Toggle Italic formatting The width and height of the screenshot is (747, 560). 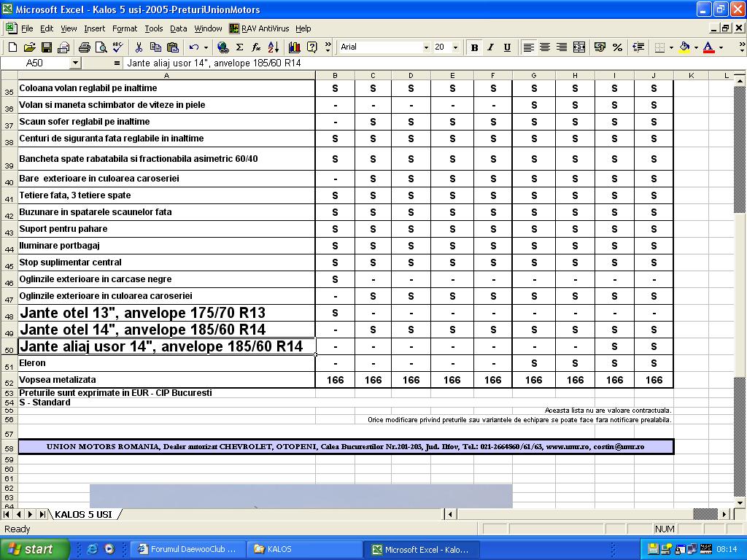point(490,47)
